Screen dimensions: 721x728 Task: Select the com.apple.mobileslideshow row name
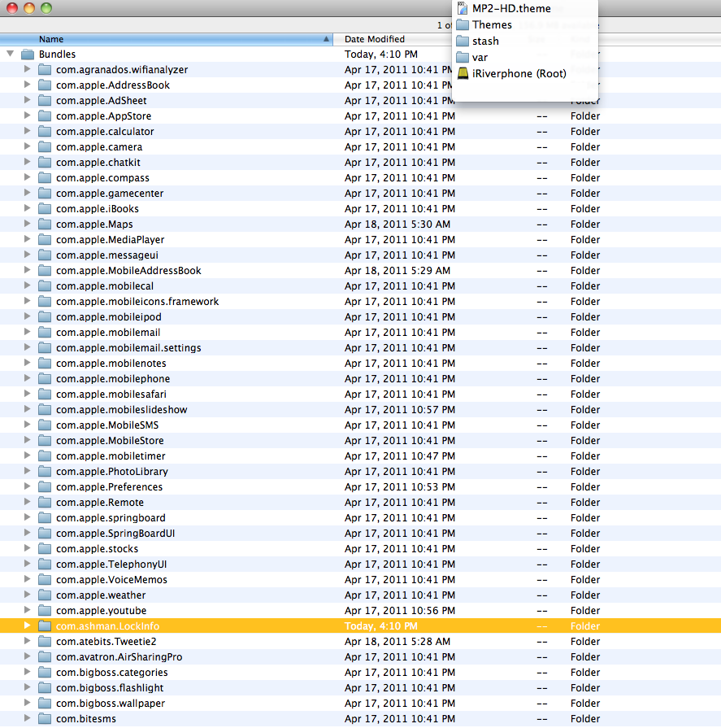[x=122, y=409]
